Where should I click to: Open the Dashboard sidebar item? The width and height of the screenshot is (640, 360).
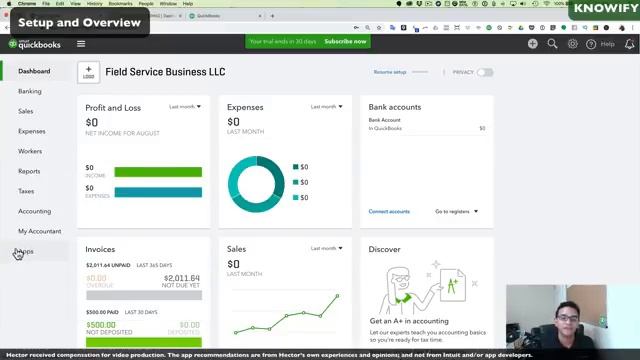(34, 71)
